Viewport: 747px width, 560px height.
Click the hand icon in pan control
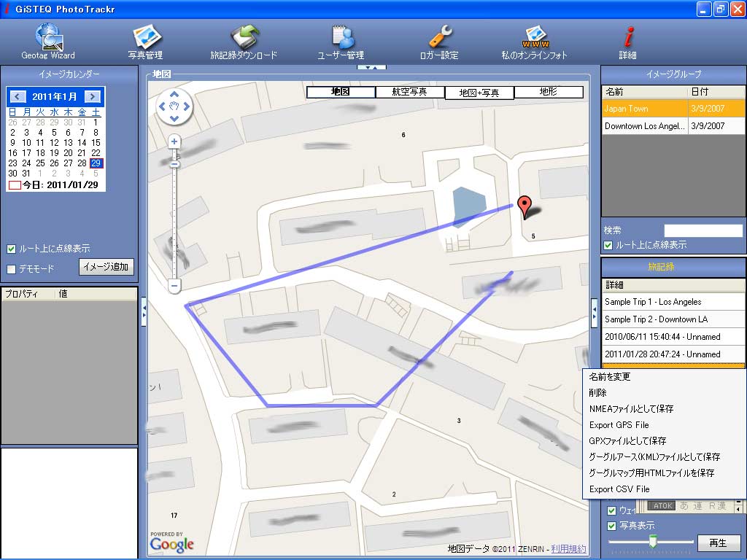tap(174, 106)
